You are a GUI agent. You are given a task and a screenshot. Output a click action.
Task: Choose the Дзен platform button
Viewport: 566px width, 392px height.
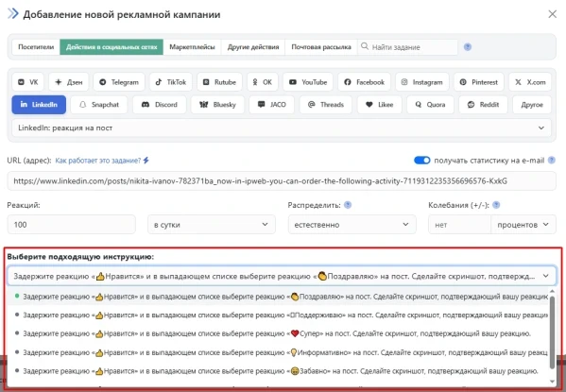(x=69, y=82)
